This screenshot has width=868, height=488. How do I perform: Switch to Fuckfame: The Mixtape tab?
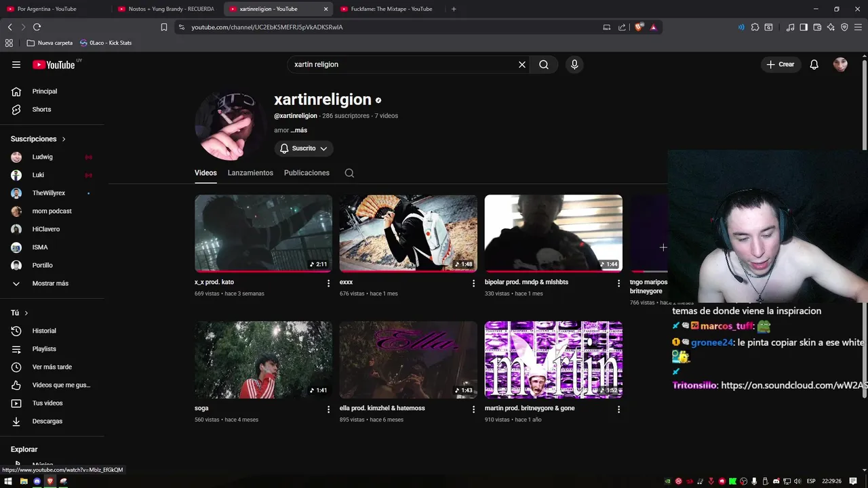point(389,9)
